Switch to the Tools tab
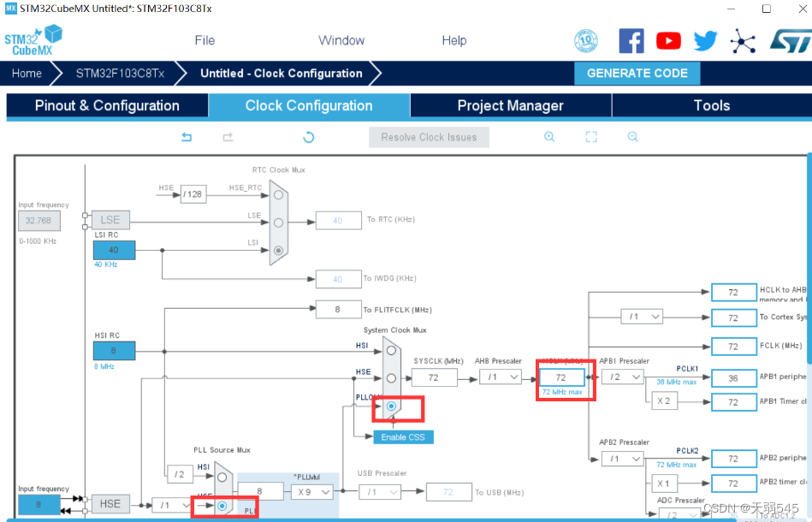Image resolution: width=812 pixels, height=522 pixels. [712, 105]
